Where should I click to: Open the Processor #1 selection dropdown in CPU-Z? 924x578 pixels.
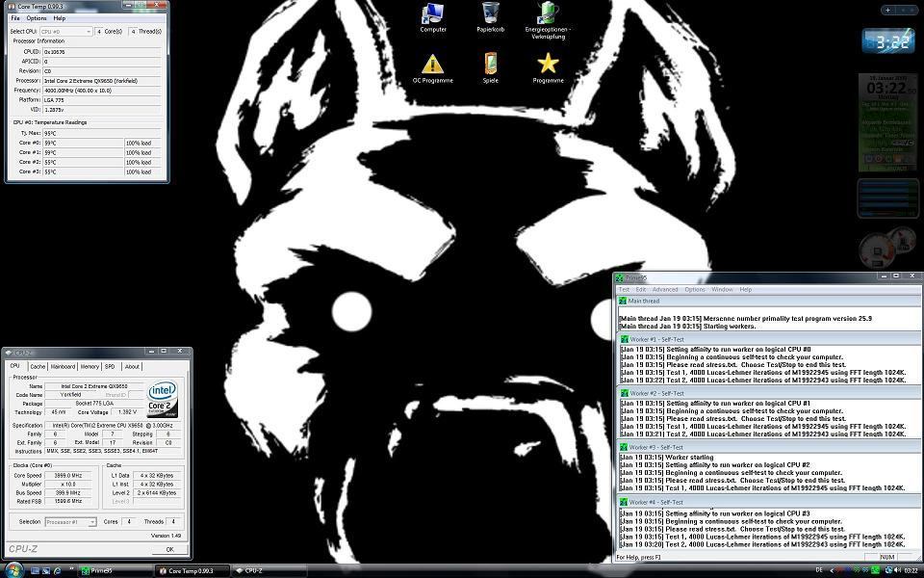coord(70,522)
